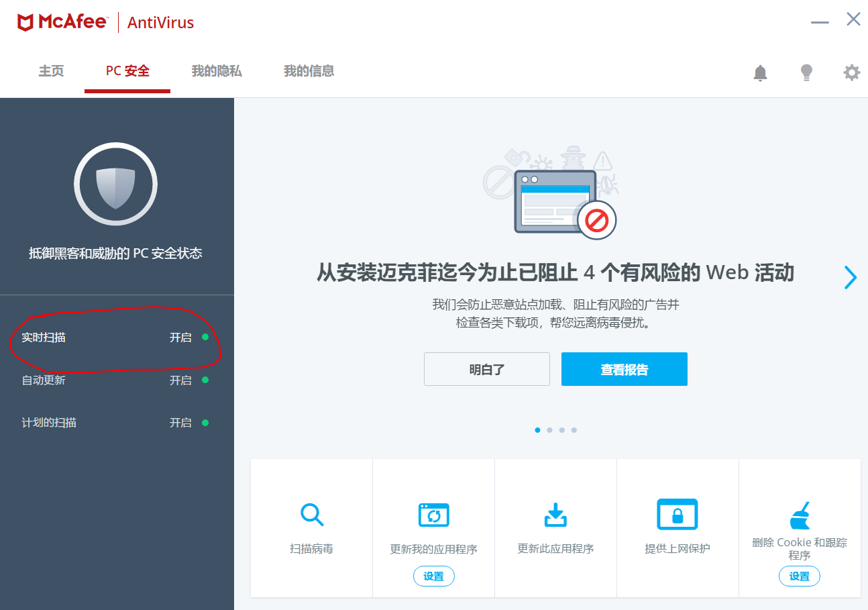Toggle 实时扫描 status indicator

205,338
